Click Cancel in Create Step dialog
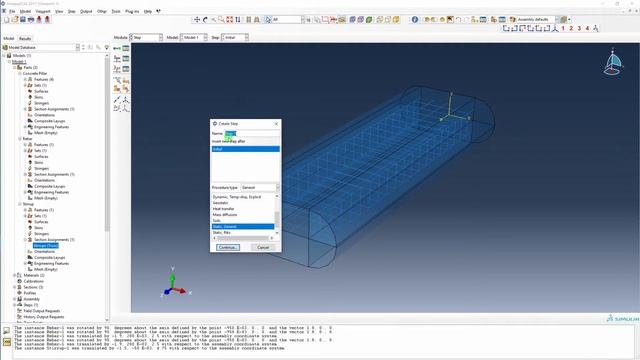This screenshot has width=640, height=360. point(263,247)
